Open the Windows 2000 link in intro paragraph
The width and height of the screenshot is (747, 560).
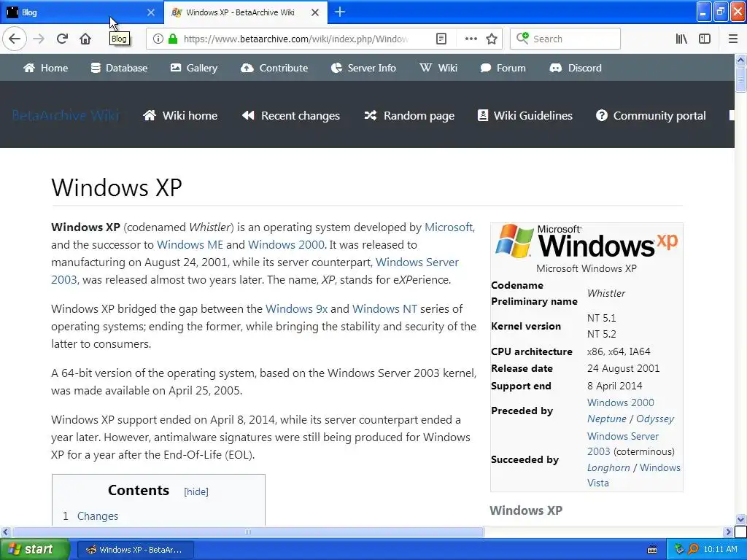[286, 245]
